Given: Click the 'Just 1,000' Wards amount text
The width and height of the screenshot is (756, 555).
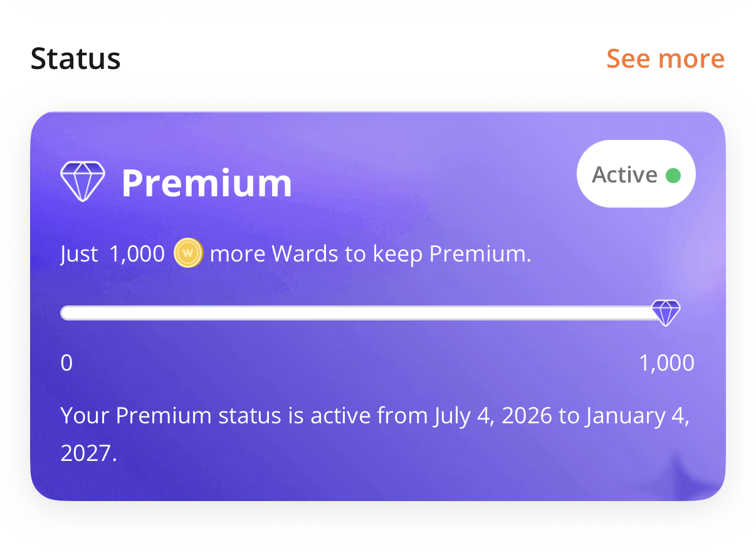Looking at the screenshot, I should click(x=113, y=254).
